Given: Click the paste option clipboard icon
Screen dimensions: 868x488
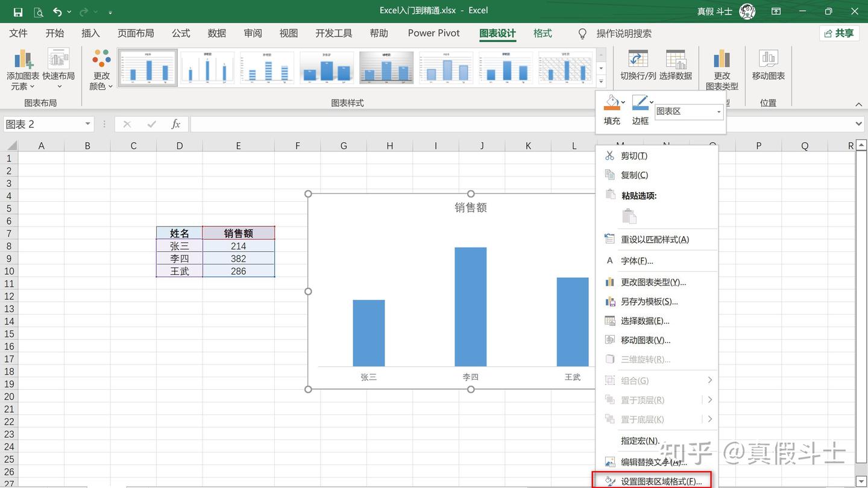Looking at the screenshot, I should tap(629, 216).
